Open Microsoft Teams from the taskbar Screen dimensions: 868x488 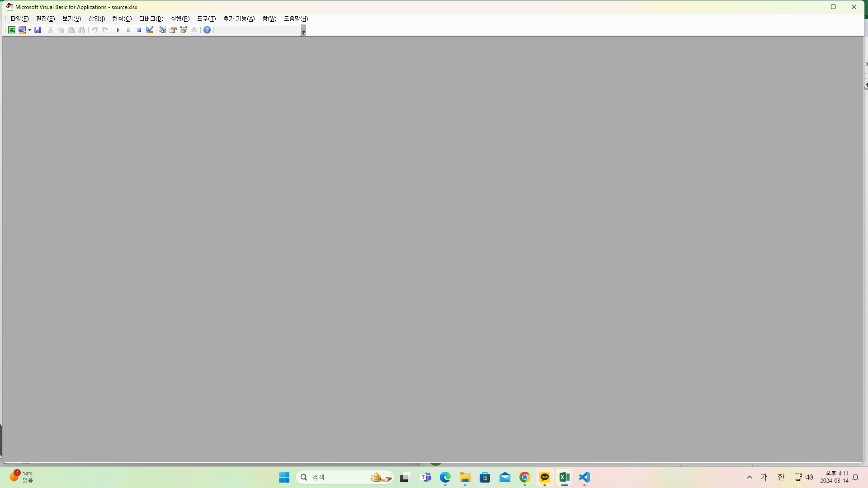click(x=425, y=477)
